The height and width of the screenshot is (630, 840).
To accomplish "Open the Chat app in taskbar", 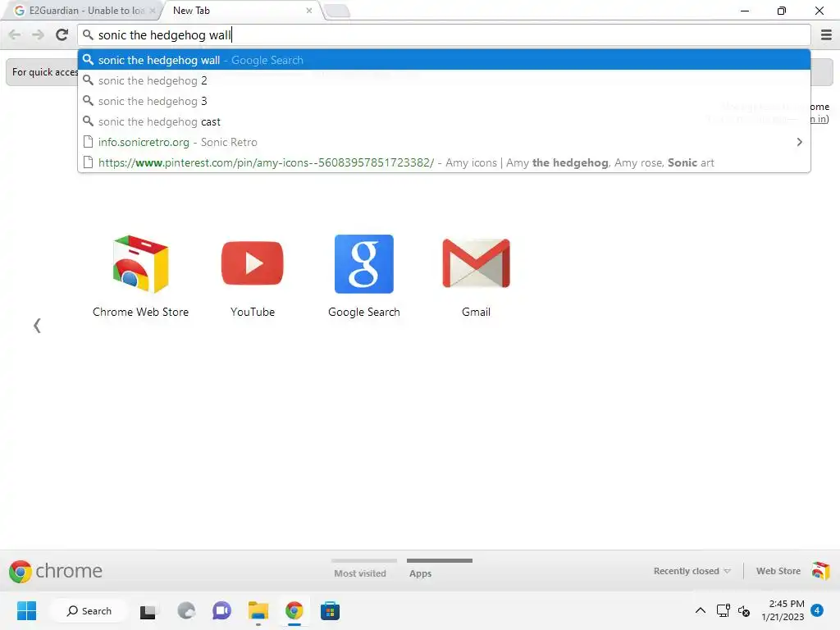I will point(221,610).
